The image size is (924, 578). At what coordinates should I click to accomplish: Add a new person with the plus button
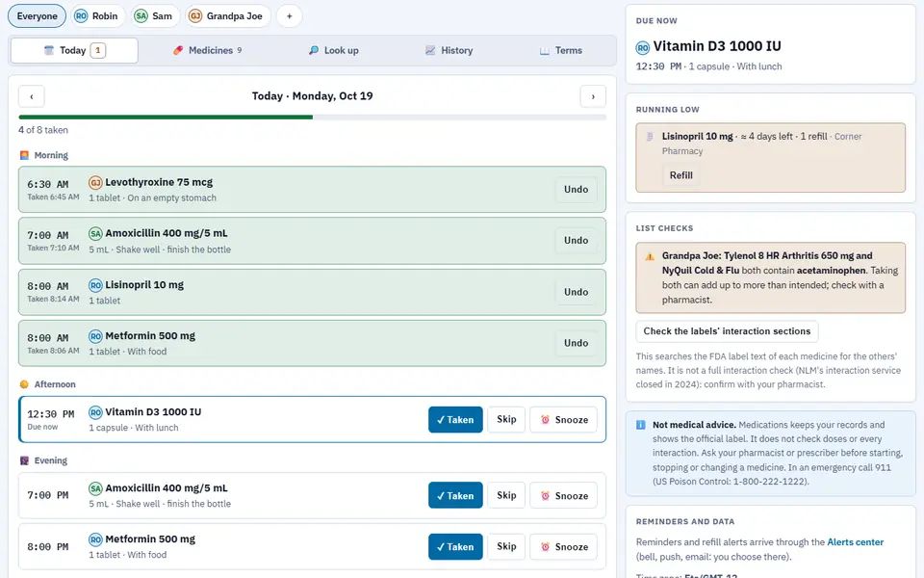click(x=290, y=16)
